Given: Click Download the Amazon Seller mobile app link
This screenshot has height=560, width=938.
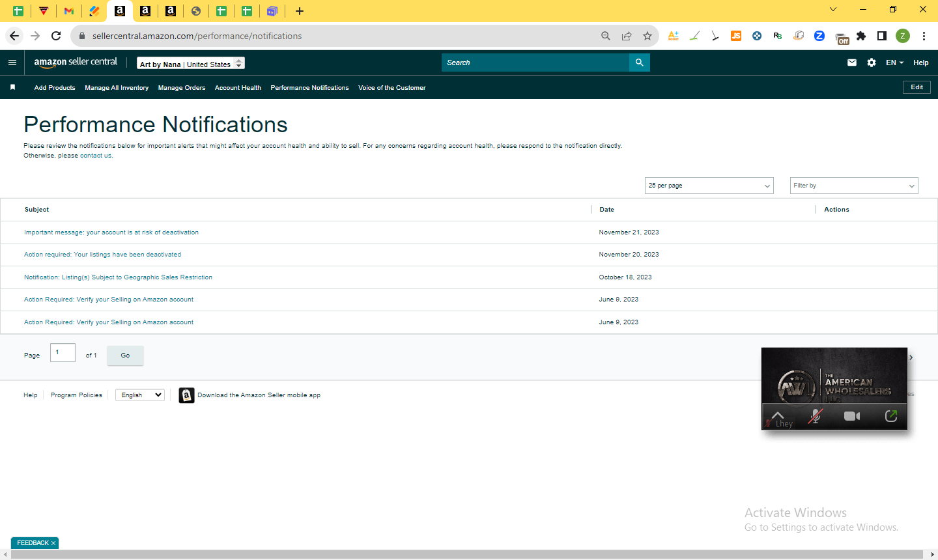Looking at the screenshot, I should pos(259,395).
